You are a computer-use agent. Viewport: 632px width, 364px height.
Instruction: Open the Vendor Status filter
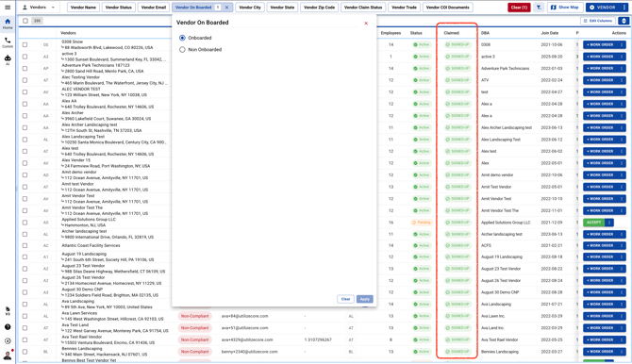[x=119, y=8]
